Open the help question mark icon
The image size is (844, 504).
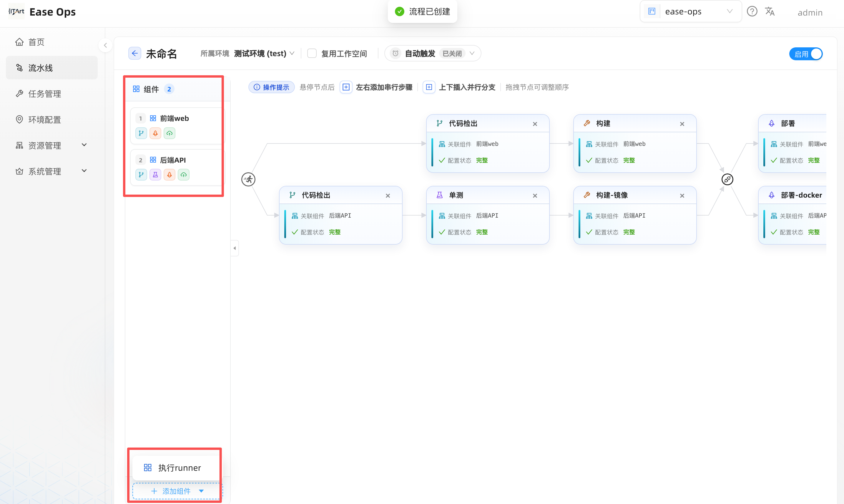coord(752,11)
